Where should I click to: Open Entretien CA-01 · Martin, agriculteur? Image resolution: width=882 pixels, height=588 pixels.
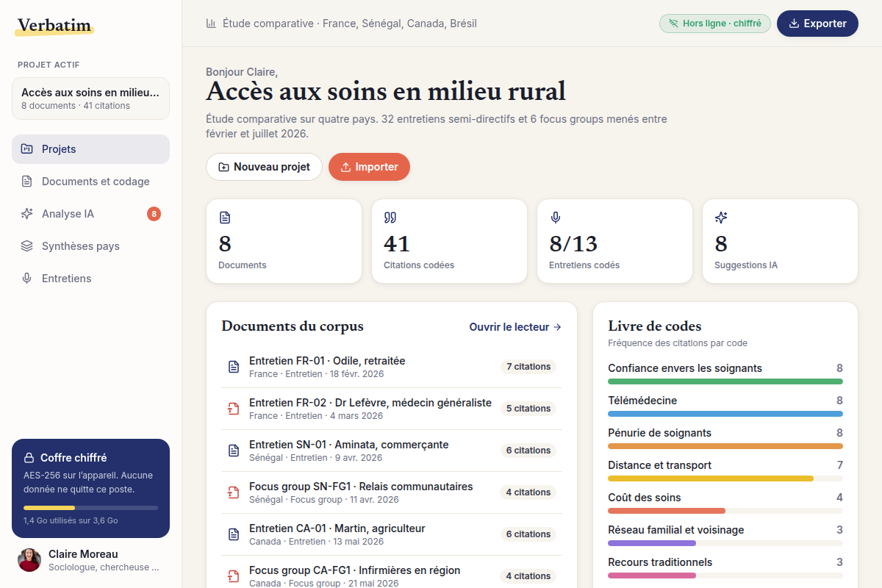[392, 534]
